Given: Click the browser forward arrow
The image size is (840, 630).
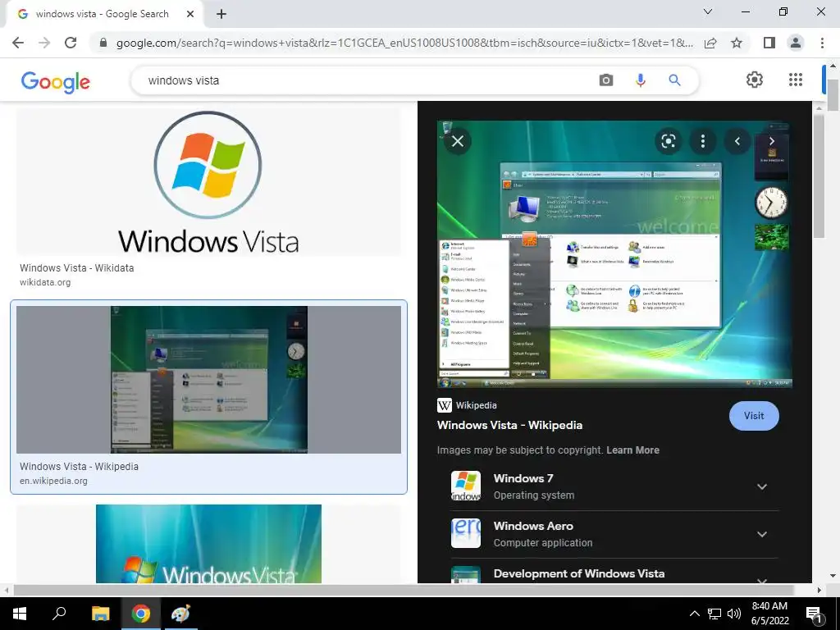Looking at the screenshot, I should (44, 43).
